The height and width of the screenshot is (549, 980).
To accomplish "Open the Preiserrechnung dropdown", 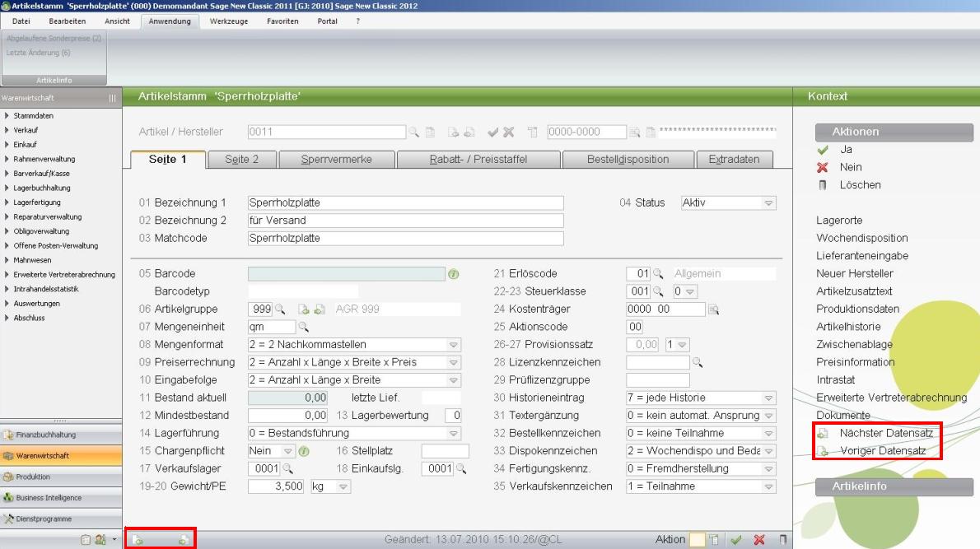I will pyautogui.click(x=454, y=362).
